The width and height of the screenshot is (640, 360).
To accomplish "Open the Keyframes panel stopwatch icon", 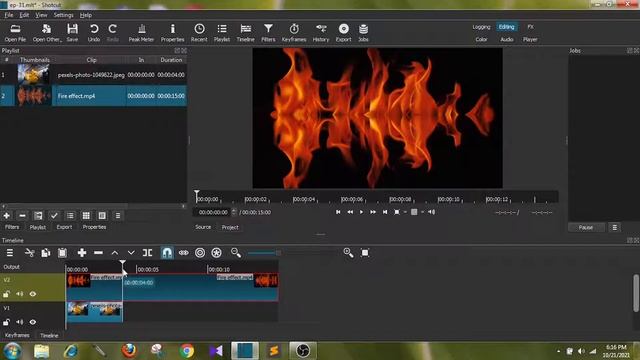I will [294, 33].
